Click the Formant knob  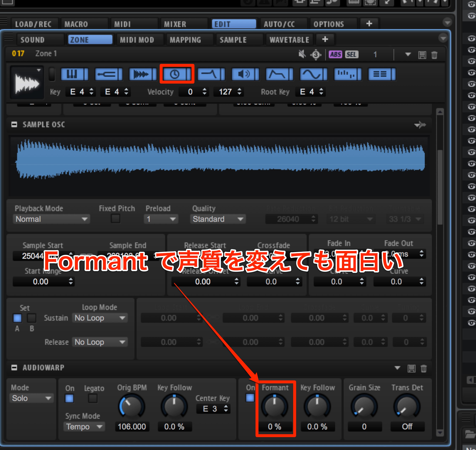pyautogui.click(x=274, y=406)
